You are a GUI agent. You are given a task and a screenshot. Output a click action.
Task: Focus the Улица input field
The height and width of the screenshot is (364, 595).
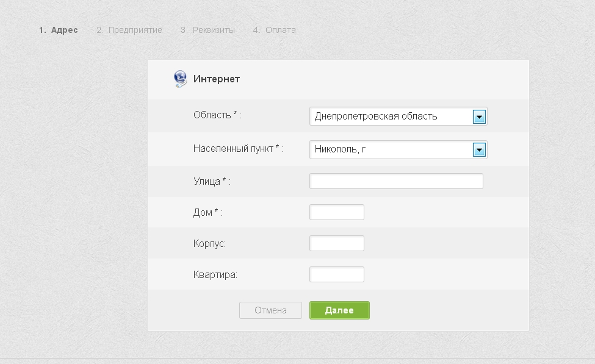[x=396, y=181]
